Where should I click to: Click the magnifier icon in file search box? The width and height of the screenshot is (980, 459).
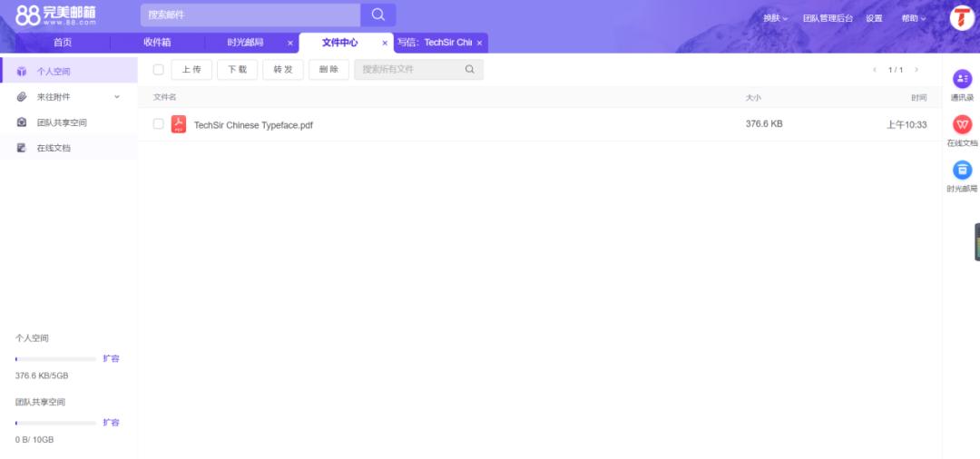coord(469,69)
